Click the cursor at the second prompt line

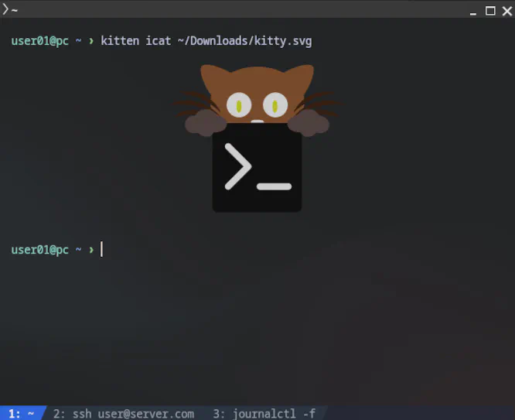[101, 249]
